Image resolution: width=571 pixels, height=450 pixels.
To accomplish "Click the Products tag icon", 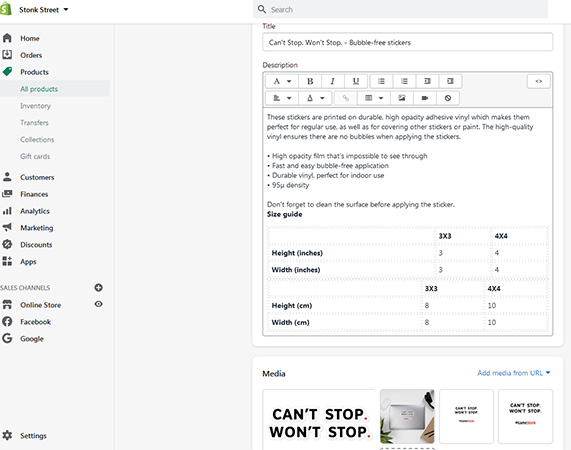I will [x=7, y=71].
